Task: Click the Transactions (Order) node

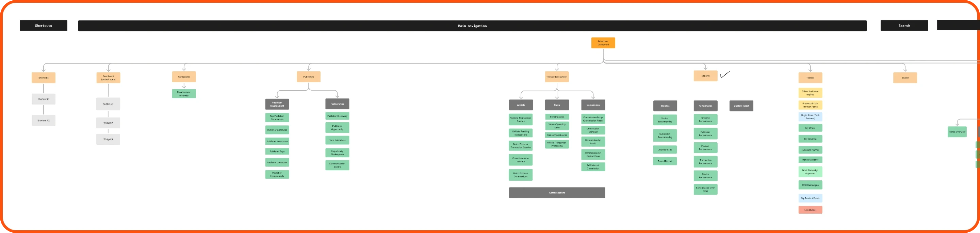Action: tap(557, 77)
